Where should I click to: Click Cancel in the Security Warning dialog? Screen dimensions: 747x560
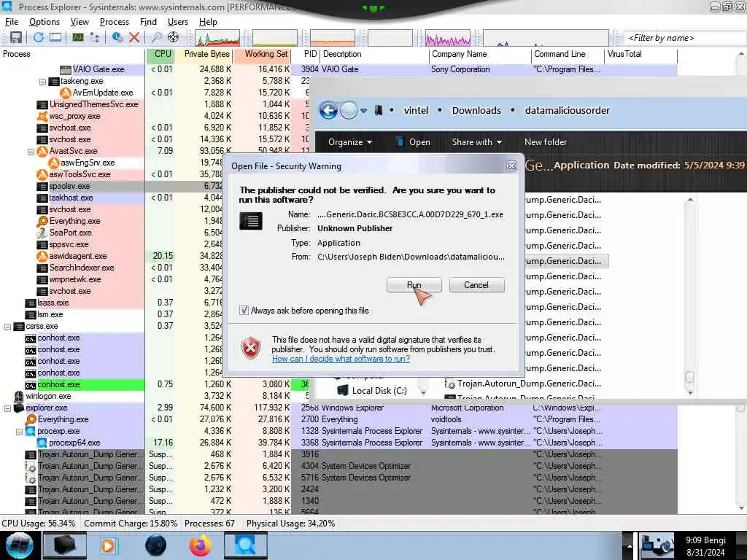coord(476,285)
